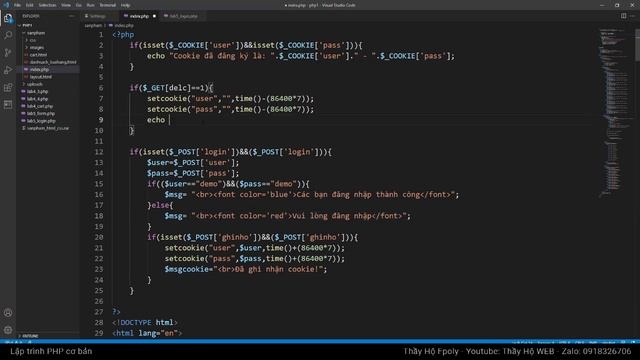The width and height of the screenshot is (640, 360).
Task: Open the Manage gear icon
Action: pyautogui.click(x=8, y=330)
